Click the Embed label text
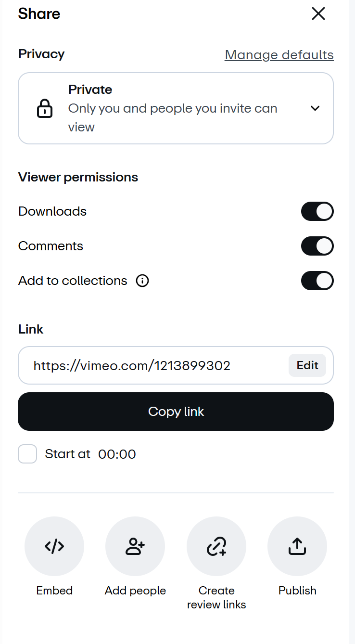The width and height of the screenshot is (355, 644). pos(54,591)
